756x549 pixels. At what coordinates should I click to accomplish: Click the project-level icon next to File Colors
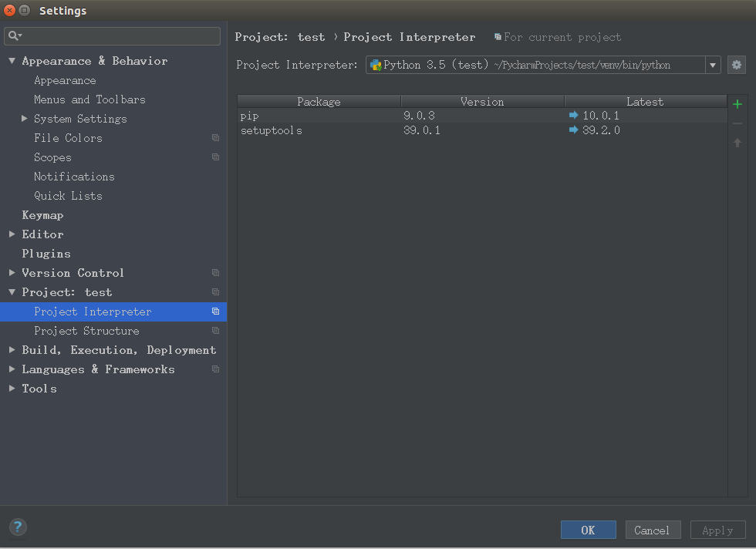point(215,138)
